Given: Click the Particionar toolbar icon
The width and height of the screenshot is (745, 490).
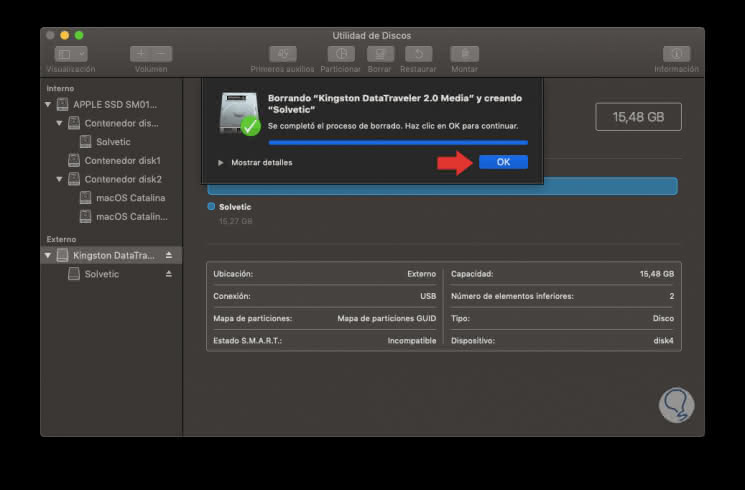Looking at the screenshot, I should pos(342,54).
